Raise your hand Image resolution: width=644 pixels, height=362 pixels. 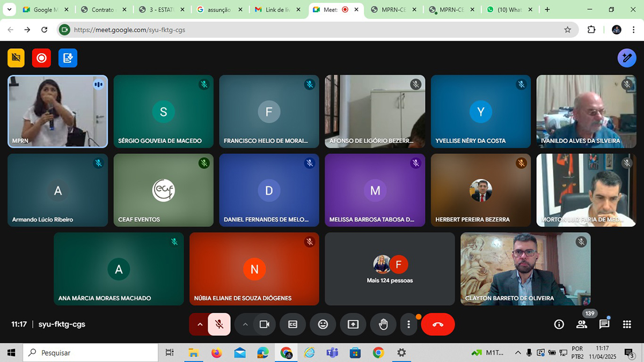[x=383, y=324]
